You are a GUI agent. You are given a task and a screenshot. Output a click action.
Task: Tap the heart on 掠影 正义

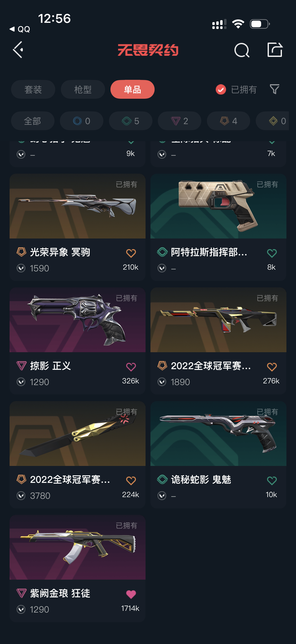coord(131,367)
